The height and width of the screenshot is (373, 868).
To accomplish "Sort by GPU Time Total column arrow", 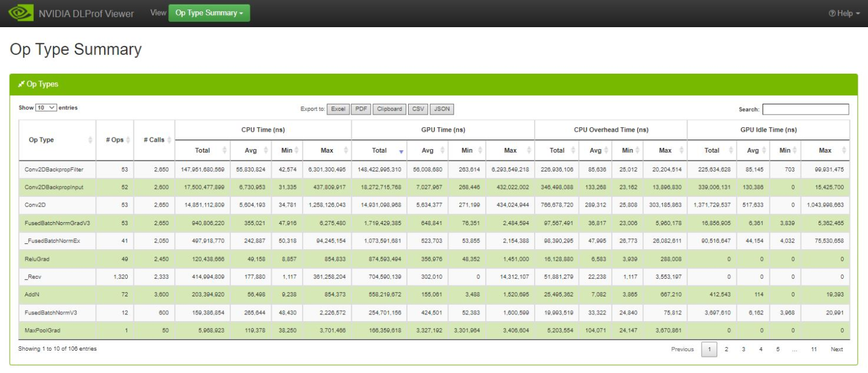I will click(401, 151).
